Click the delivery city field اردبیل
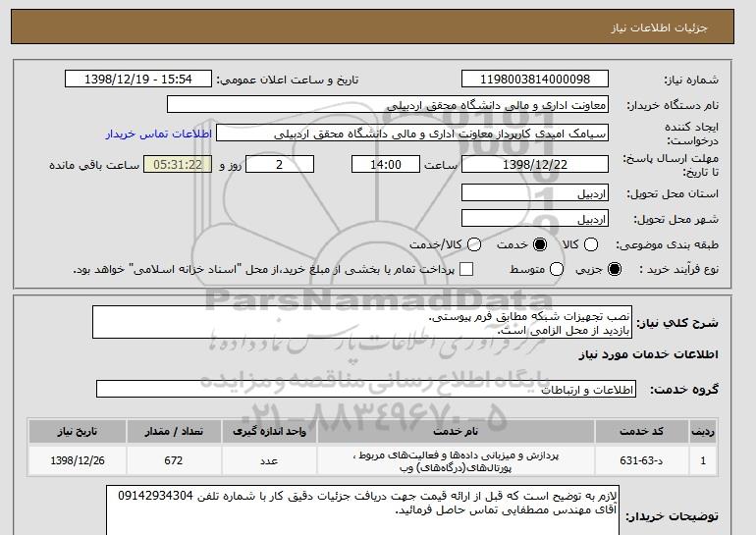Image resolution: width=756 pixels, height=535 pixels. tap(535, 218)
